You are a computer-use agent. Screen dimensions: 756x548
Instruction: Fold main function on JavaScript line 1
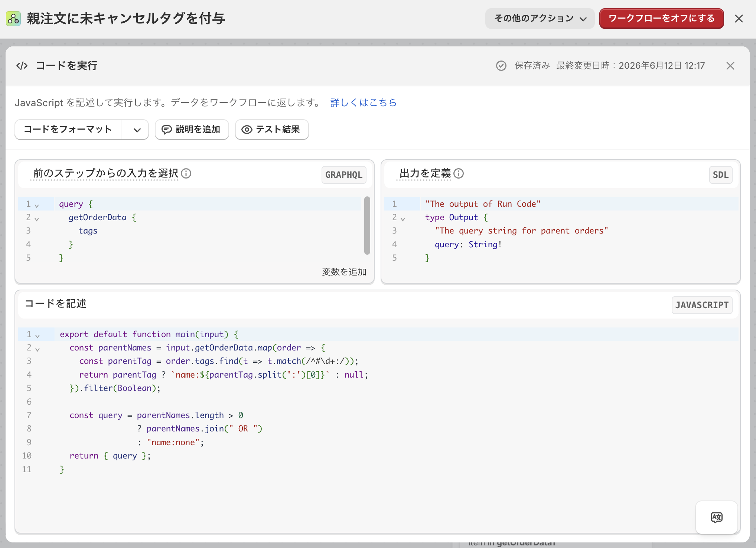(37, 336)
